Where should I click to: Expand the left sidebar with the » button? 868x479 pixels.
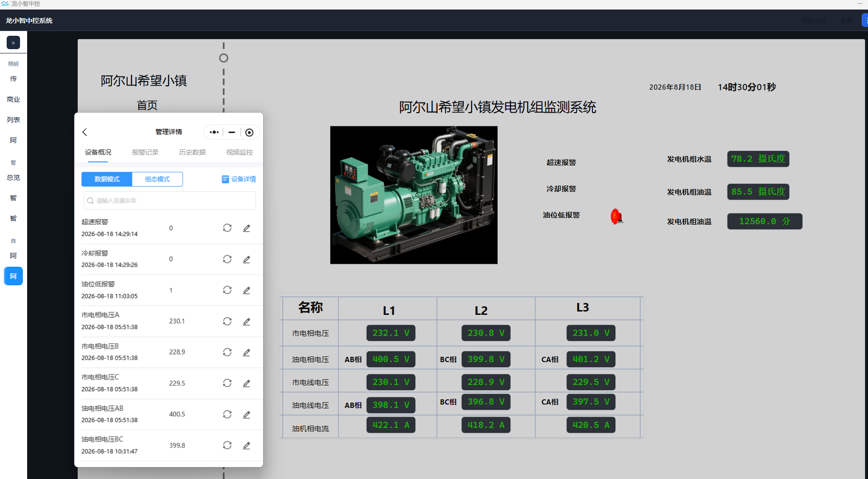13,42
